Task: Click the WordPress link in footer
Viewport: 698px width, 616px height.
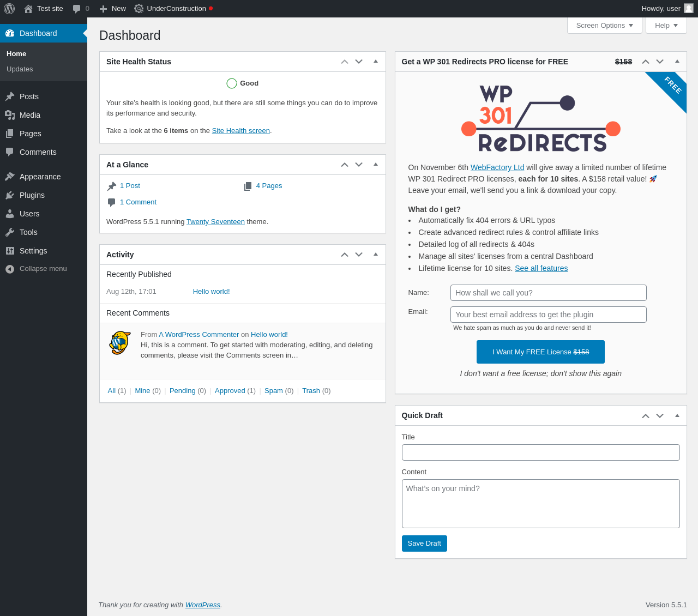Action: 203,605
